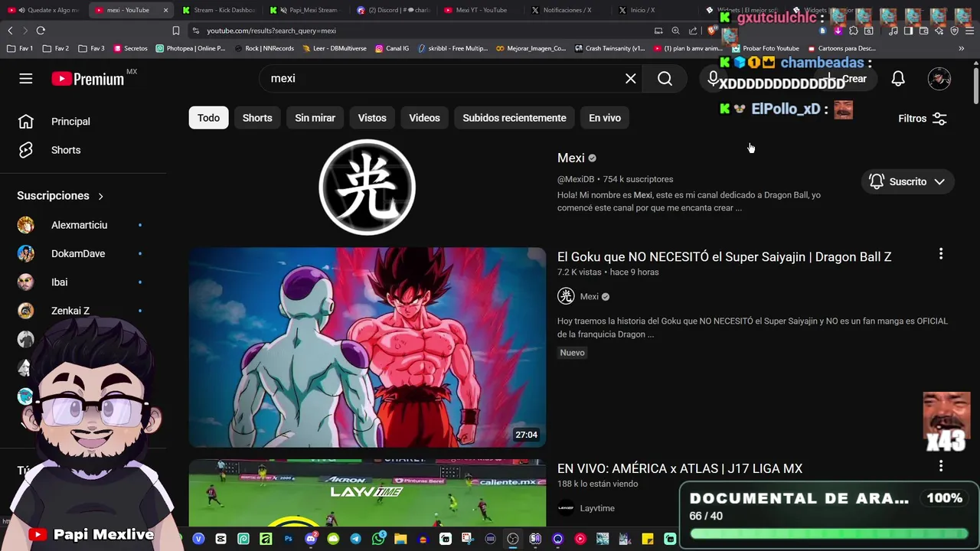The height and width of the screenshot is (551, 980).
Task: Open Suscrito notification dropdown for Mexi
Action: click(908, 181)
